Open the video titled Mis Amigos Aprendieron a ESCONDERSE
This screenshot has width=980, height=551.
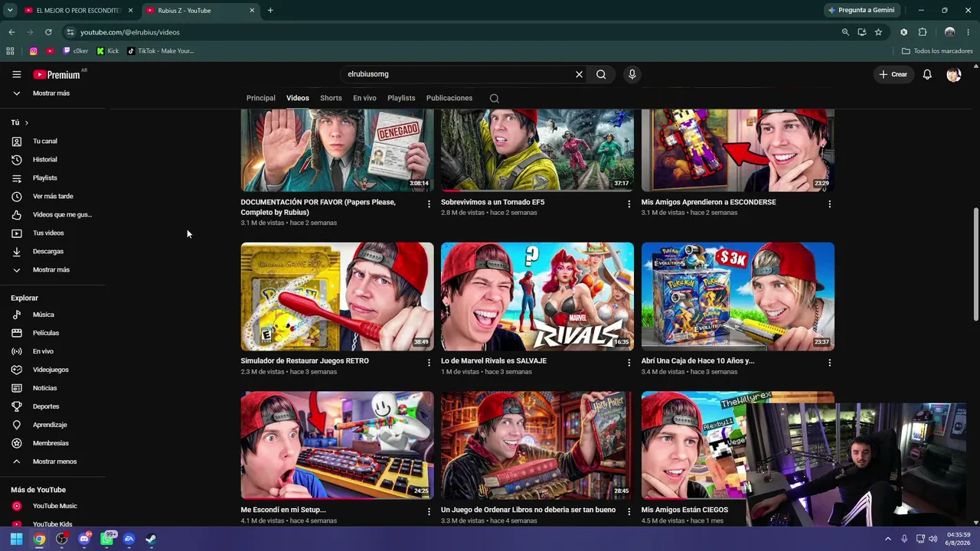[x=708, y=202]
